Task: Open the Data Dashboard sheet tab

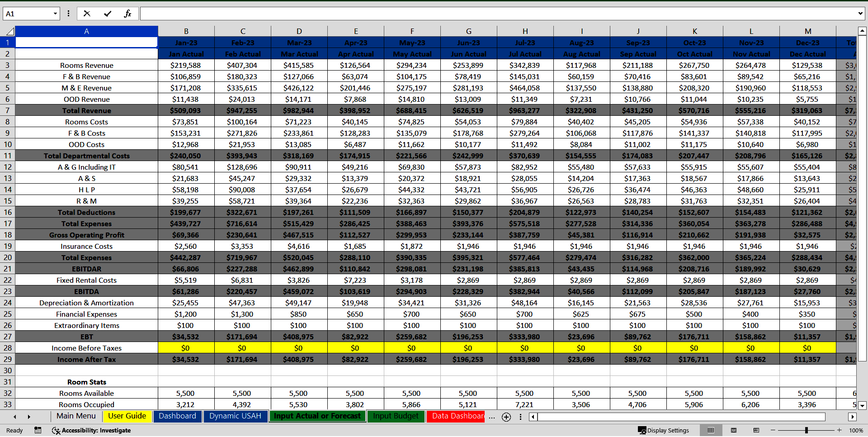Action: click(x=456, y=416)
